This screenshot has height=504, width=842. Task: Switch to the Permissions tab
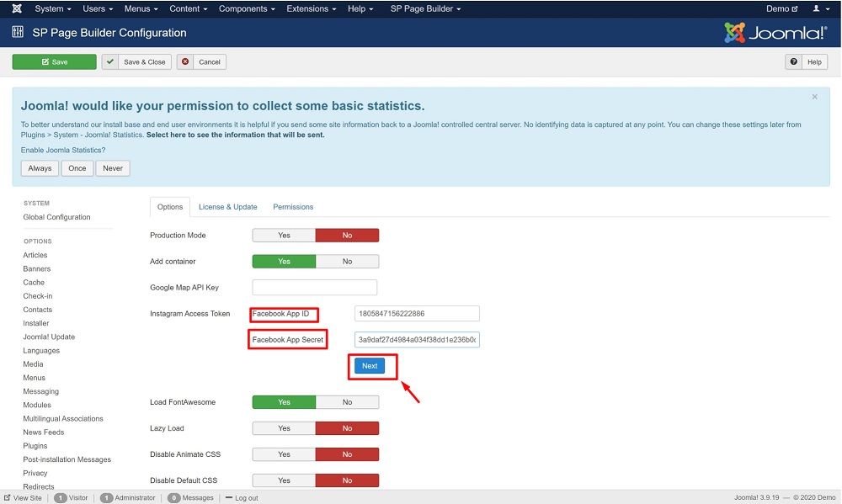point(293,207)
